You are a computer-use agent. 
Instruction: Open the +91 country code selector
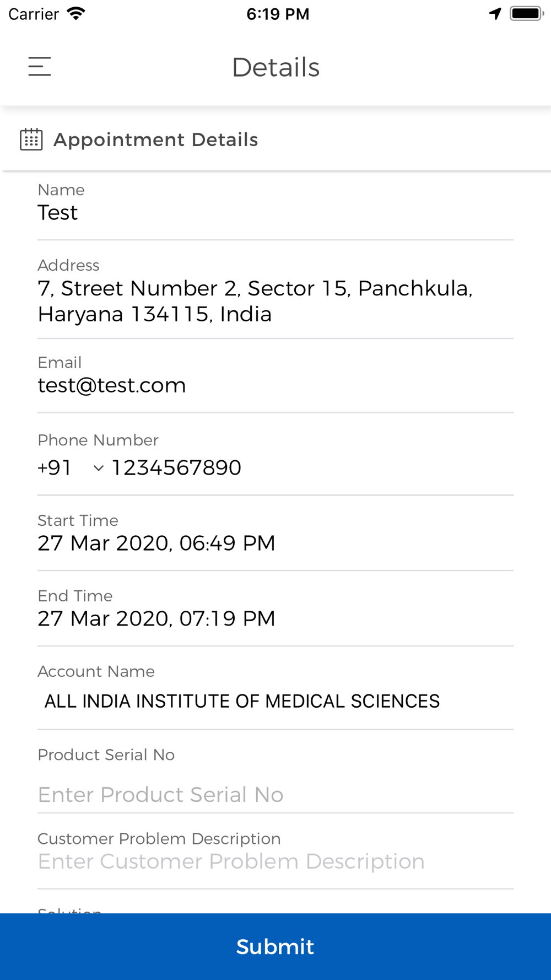71,467
